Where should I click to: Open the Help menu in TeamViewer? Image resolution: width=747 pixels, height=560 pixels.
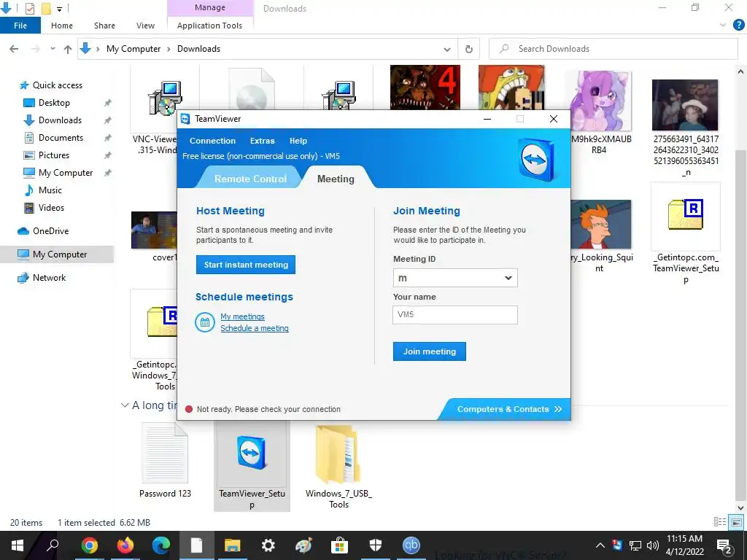(298, 141)
